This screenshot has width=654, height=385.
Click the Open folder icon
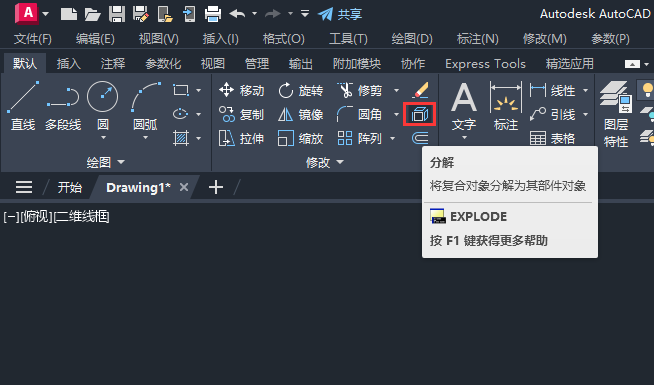pyautogui.click(x=92, y=15)
